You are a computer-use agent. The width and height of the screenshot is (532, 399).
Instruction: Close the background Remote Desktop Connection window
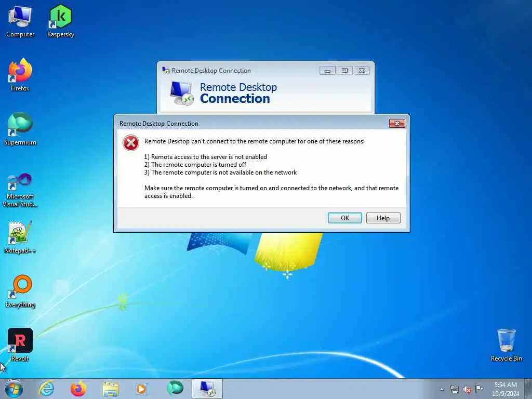click(x=362, y=70)
